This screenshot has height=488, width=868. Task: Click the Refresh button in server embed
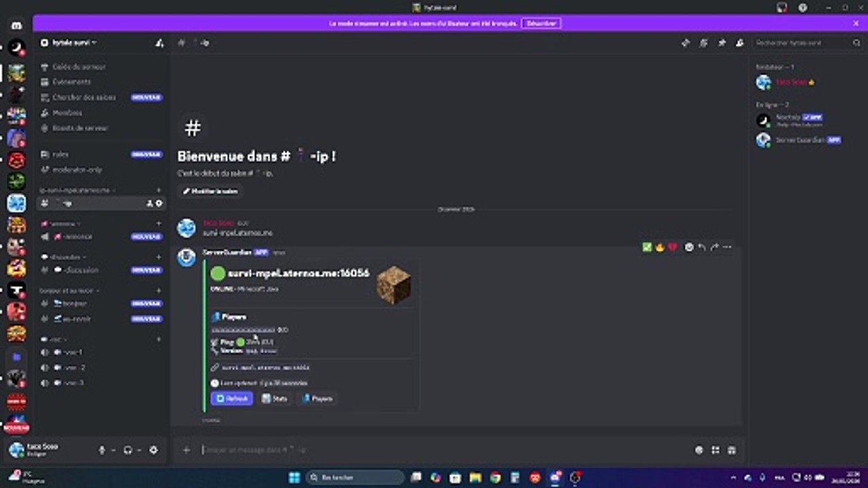(x=232, y=399)
